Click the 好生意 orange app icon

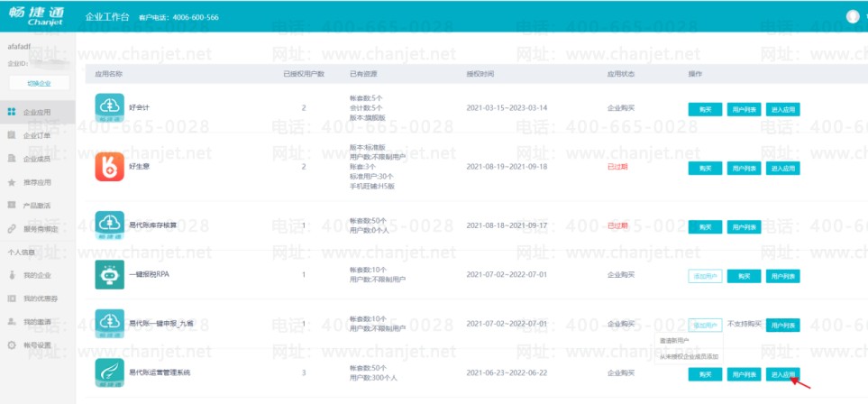[x=110, y=167]
